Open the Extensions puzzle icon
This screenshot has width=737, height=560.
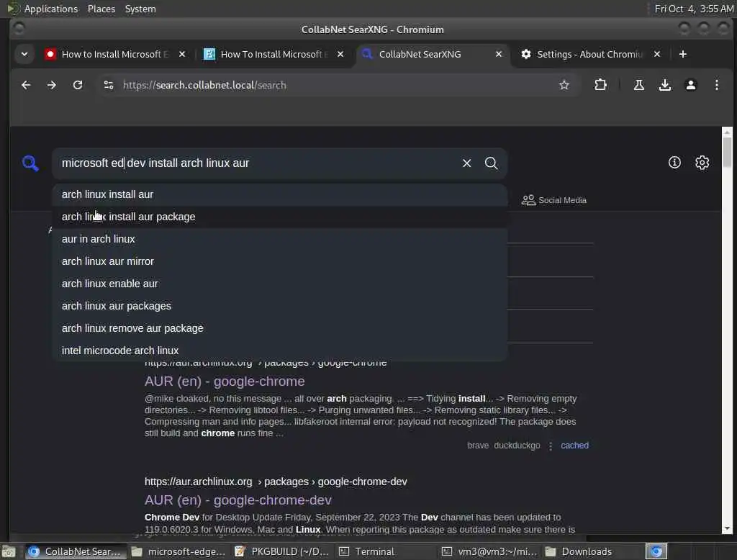[x=600, y=85]
